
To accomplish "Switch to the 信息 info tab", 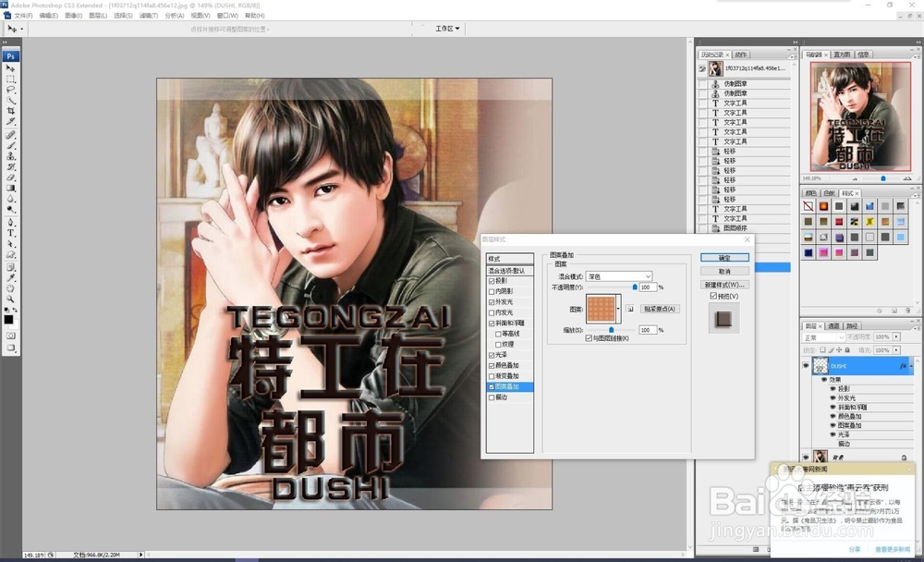I will pos(863,55).
